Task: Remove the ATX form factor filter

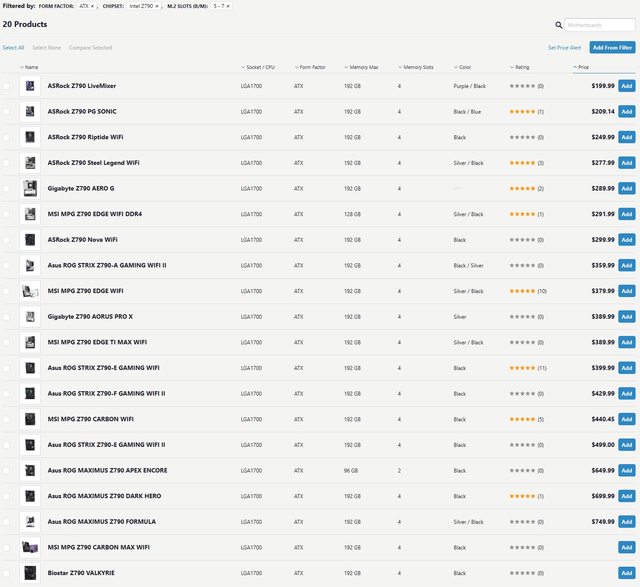Action: pos(93,6)
